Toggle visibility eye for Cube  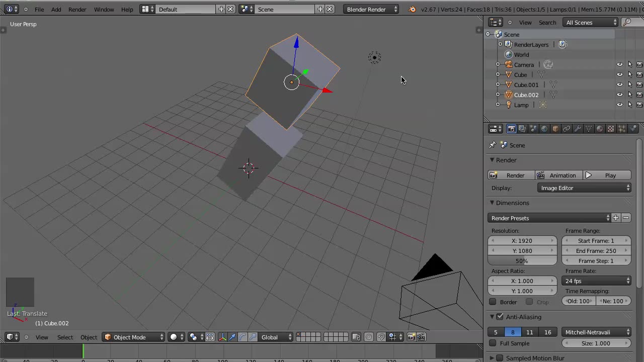pos(620,74)
